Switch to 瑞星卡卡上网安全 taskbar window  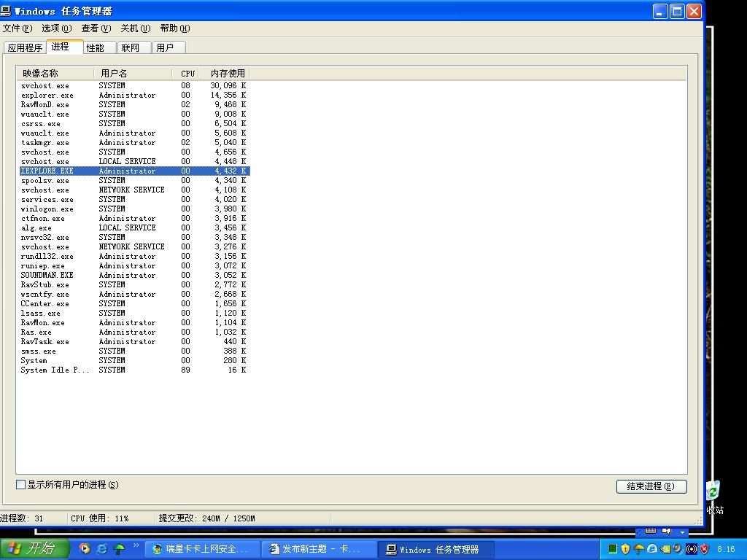pyautogui.click(x=201, y=550)
